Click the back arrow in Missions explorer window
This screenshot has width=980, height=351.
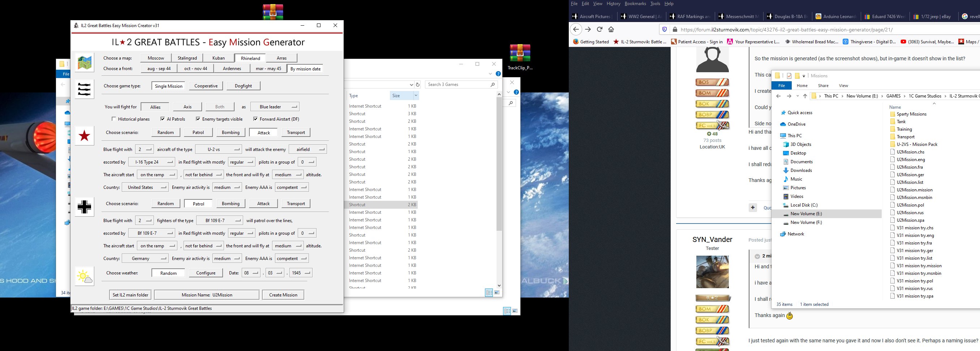pyautogui.click(x=778, y=96)
